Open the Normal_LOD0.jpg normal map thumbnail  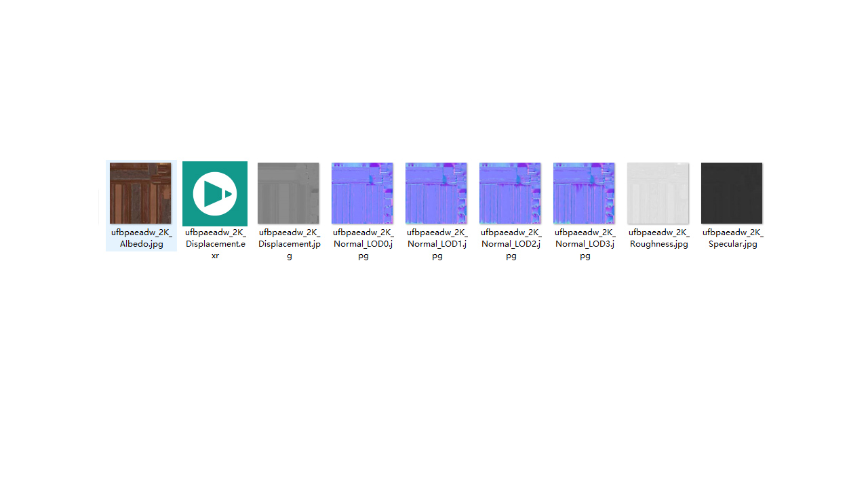point(362,193)
